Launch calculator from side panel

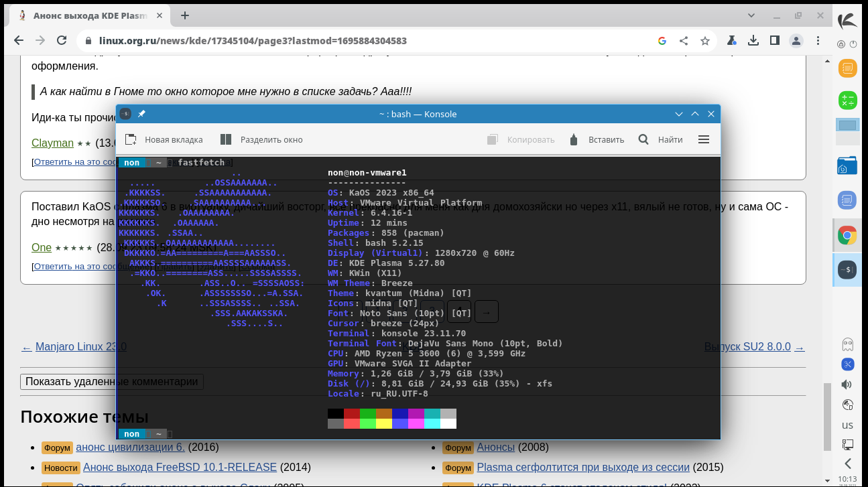click(848, 100)
